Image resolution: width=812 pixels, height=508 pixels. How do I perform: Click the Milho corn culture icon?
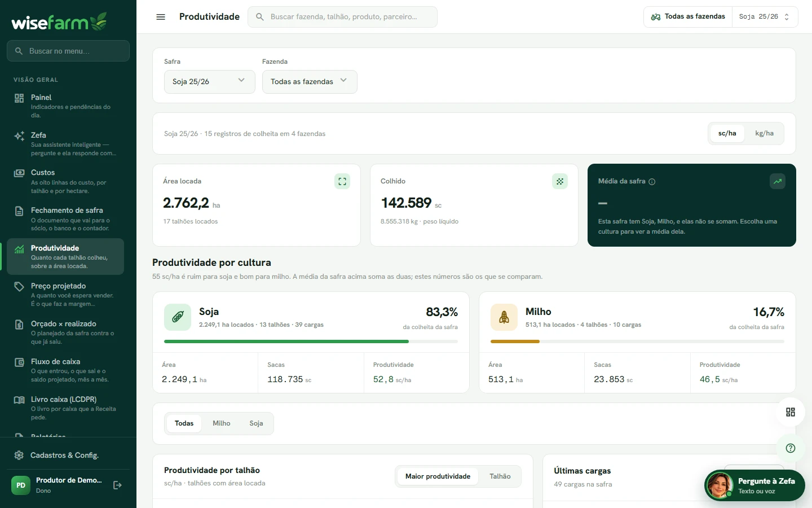tap(504, 317)
